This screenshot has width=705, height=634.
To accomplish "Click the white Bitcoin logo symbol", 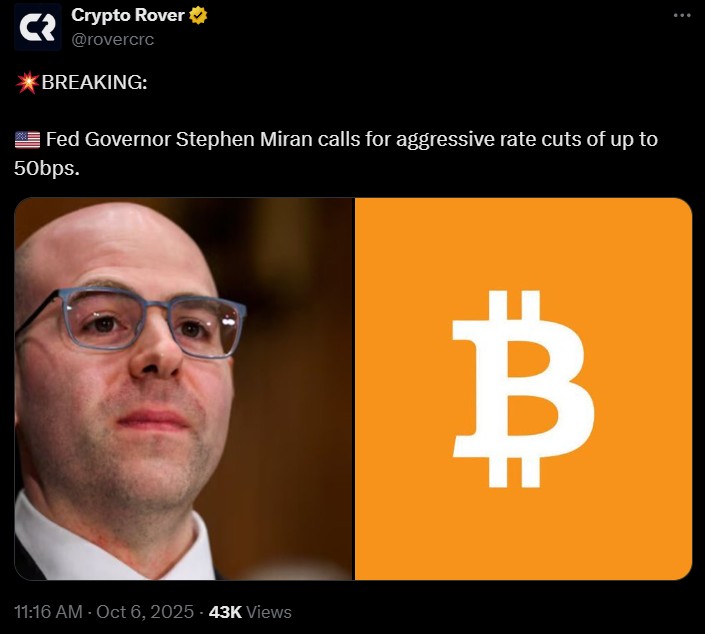I will click(x=523, y=389).
